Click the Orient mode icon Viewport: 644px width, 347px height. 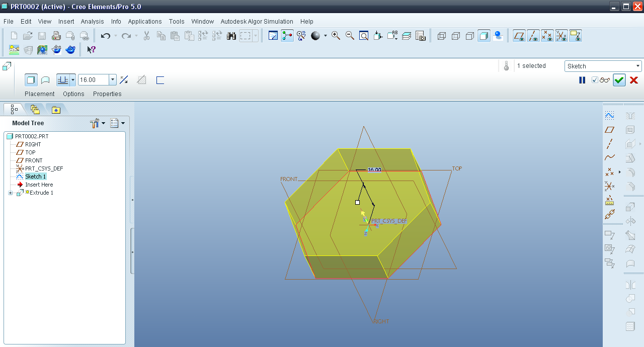pos(301,36)
